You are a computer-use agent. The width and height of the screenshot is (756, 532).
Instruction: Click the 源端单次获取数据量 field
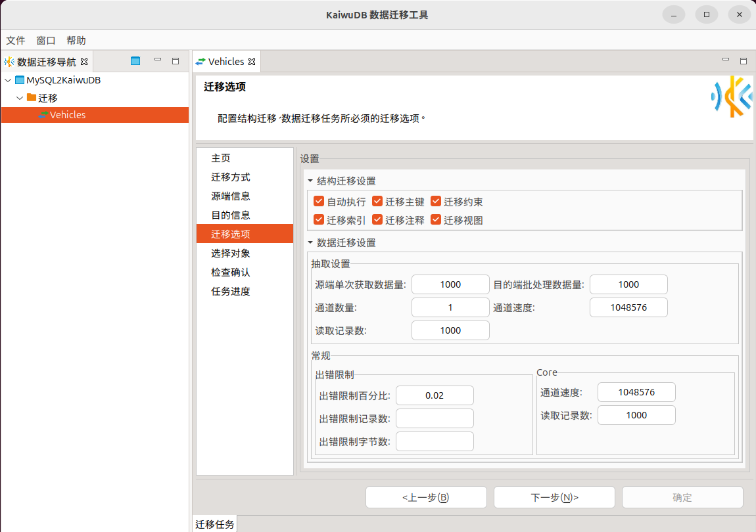click(x=450, y=284)
